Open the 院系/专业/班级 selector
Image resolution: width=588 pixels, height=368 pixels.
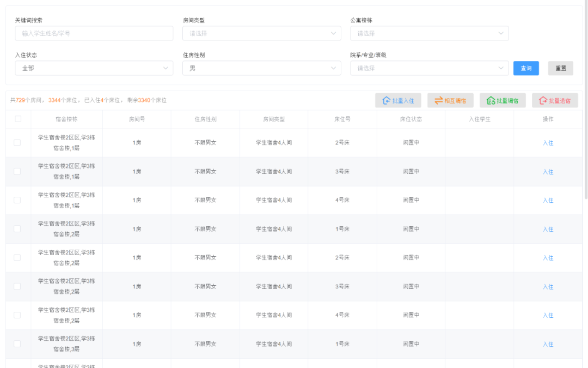(x=430, y=68)
